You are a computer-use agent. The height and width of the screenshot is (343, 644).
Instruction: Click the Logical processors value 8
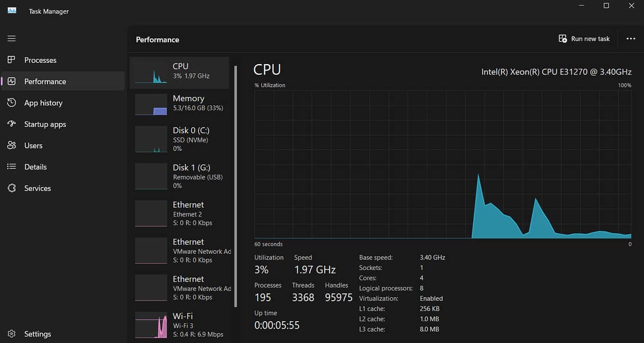422,289
